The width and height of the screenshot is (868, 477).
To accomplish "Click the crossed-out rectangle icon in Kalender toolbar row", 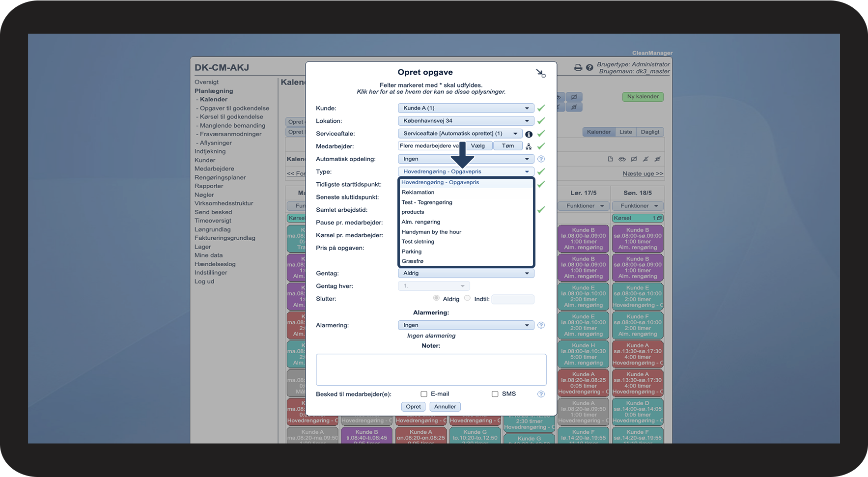I will coord(634,159).
